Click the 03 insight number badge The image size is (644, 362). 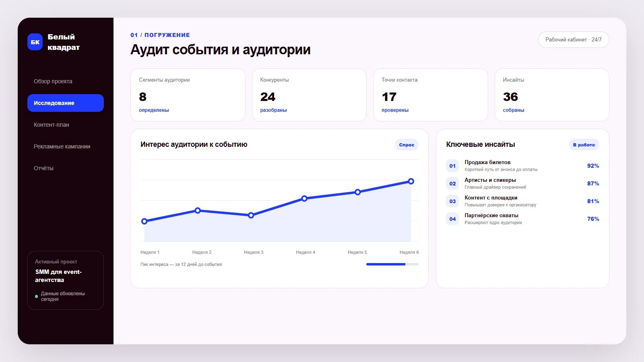tap(452, 201)
